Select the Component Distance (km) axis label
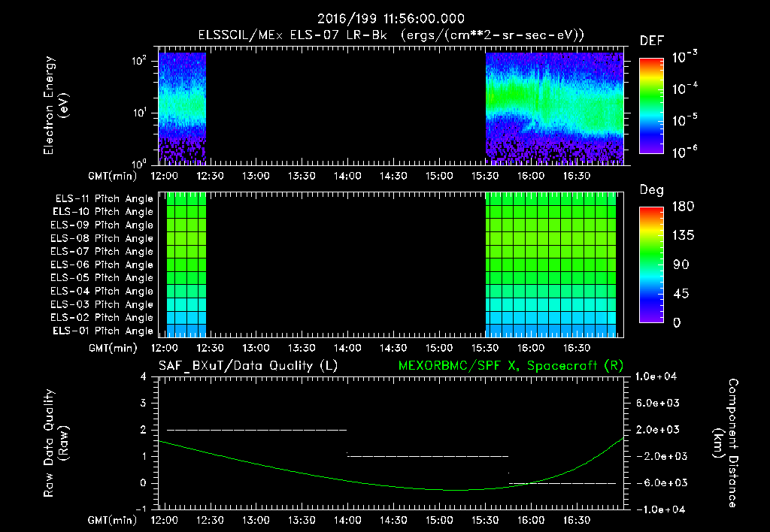 click(x=726, y=443)
